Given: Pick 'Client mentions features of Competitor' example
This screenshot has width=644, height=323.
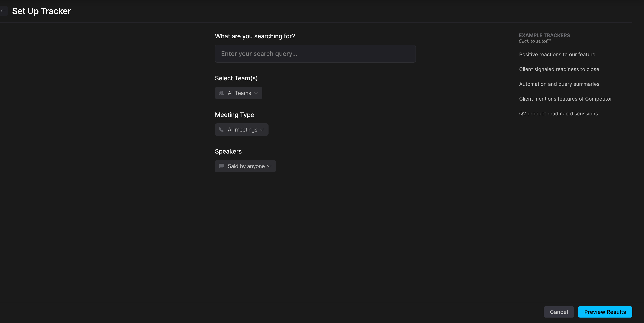Looking at the screenshot, I should pyautogui.click(x=565, y=99).
